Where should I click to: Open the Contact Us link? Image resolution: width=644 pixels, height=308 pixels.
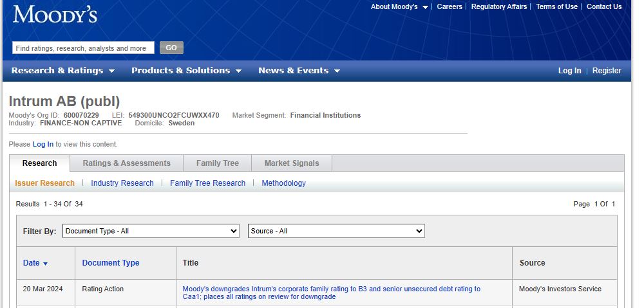click(x=604, y=6)
